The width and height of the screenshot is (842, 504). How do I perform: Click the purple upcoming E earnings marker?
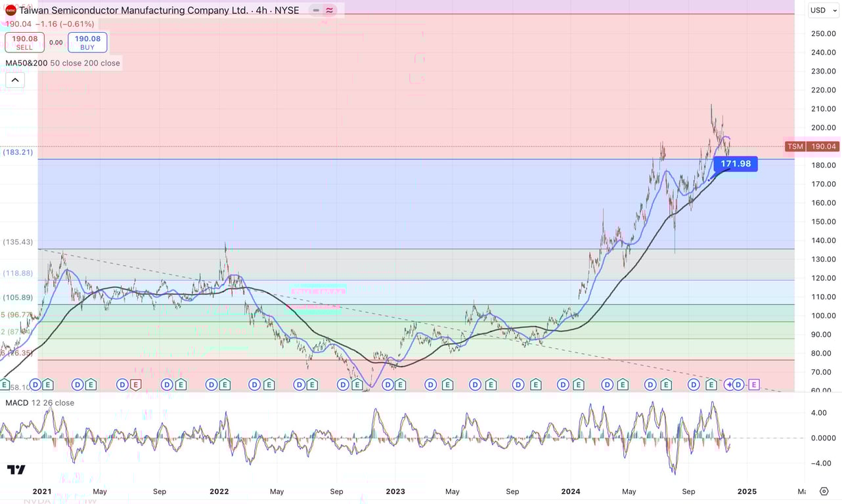point(754,385)
